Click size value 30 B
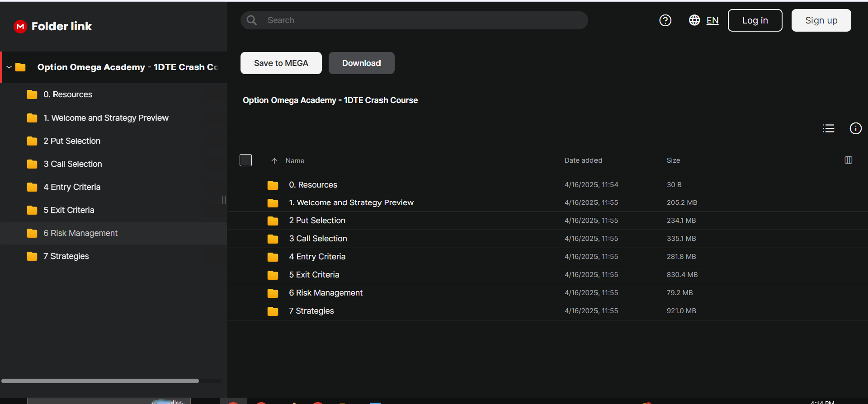Viewport: 868px width, 404px height. tap(674, 185)
